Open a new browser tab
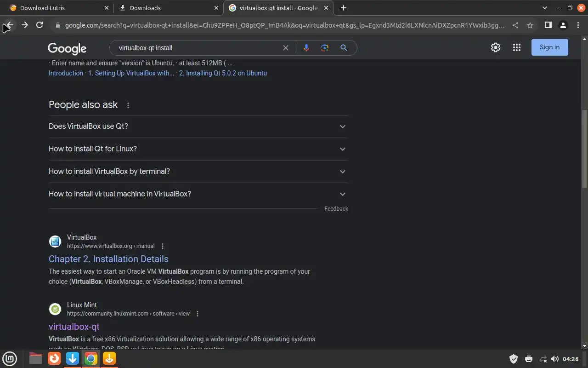This screenshot has width=588, height=368. (344, 8)
